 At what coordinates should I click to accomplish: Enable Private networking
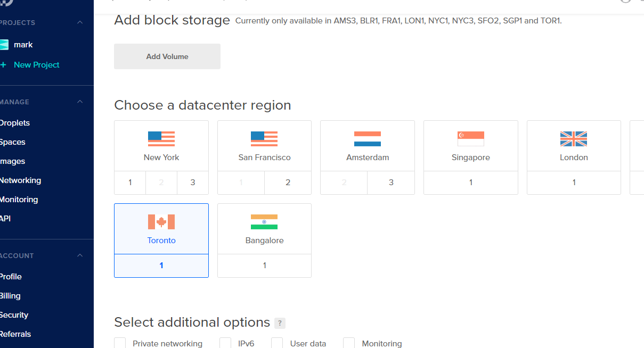[119, 343]
